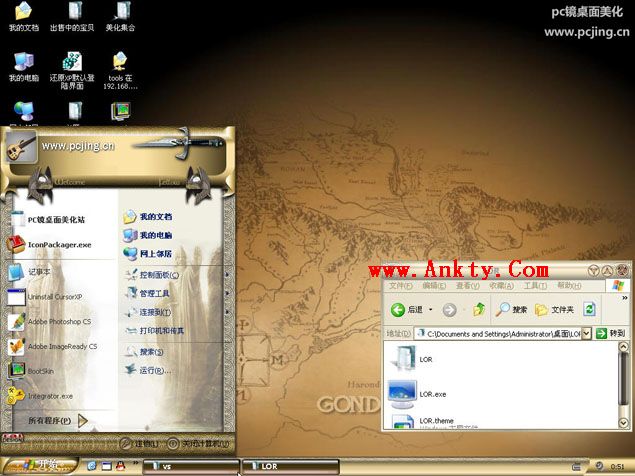Viewport: 635px width, 476px height.
Task: Open the 美化集合 desktop folder
Action: coord(120,16)
